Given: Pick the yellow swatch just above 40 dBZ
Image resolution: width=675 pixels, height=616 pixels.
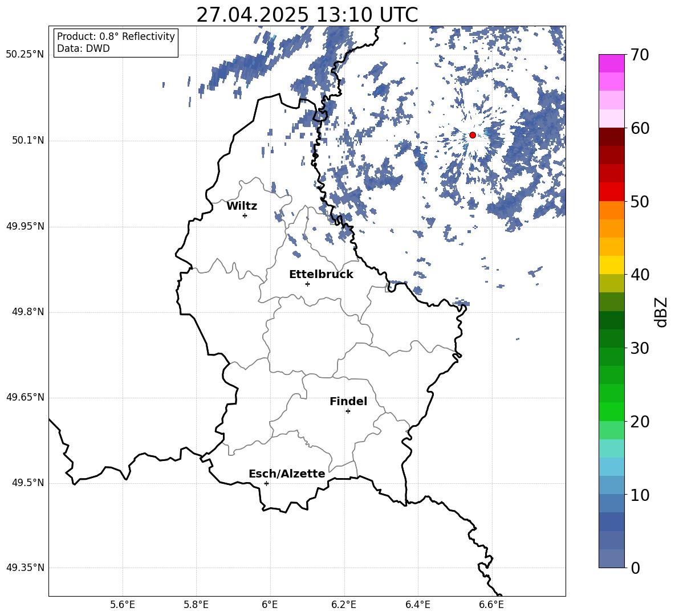Looking at the screenshot, I should pos(612,265).
